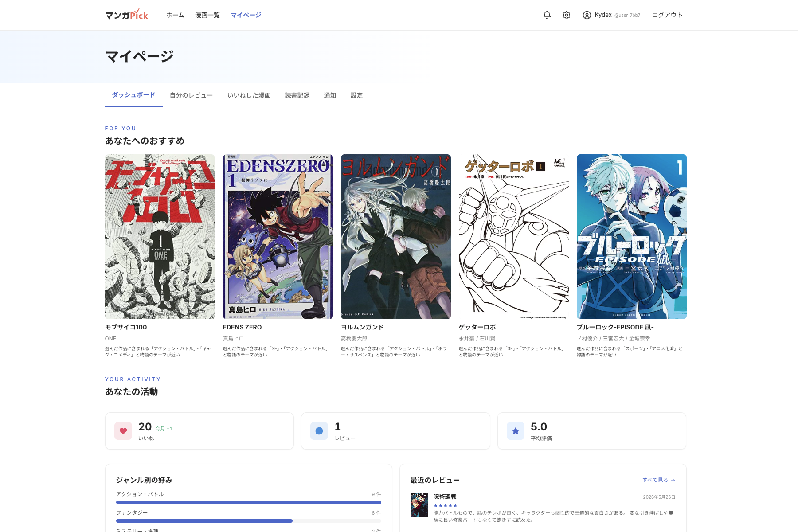Open the モブサイコ100 cover thumbnail

[x=160, y=237]
